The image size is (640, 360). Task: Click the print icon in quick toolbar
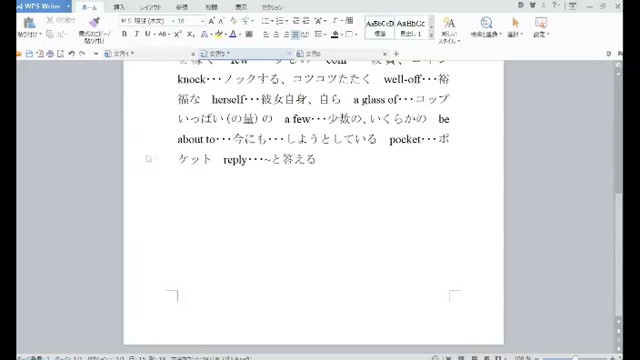50,53
